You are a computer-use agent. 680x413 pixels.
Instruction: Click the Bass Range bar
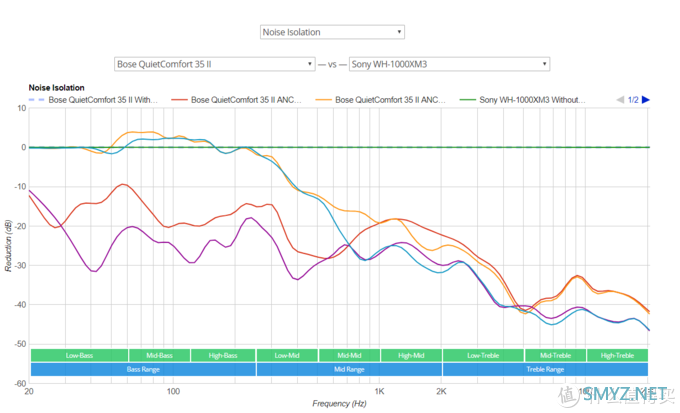(143, 369)
